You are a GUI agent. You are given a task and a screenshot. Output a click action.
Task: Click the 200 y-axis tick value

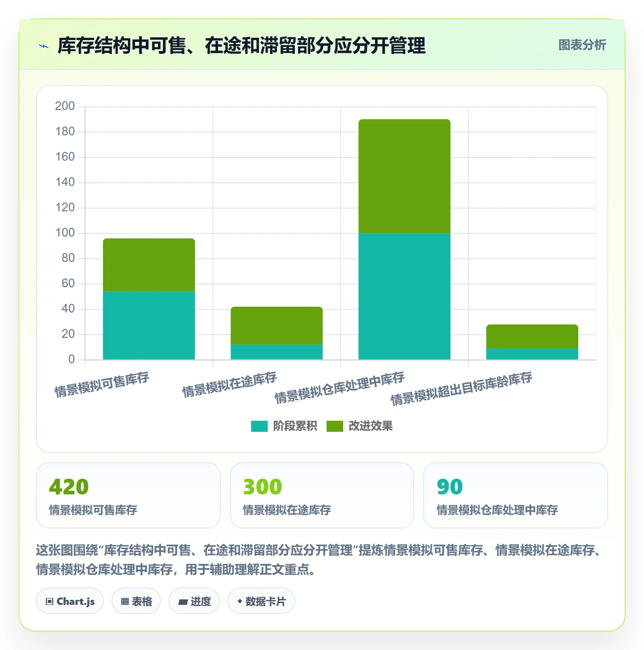(65, 106)
